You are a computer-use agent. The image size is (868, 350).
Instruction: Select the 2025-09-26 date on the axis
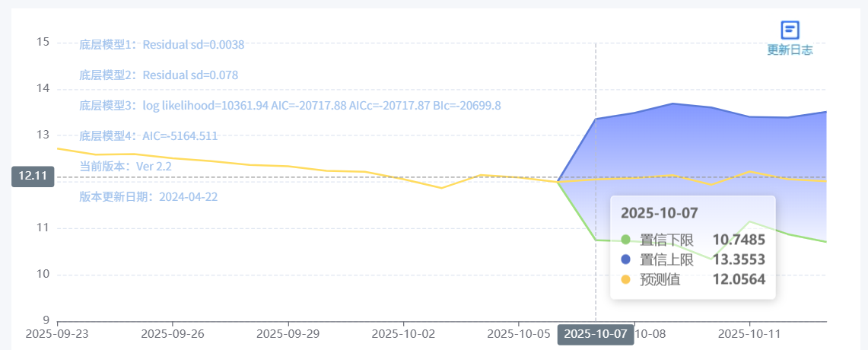coord(173,333)
